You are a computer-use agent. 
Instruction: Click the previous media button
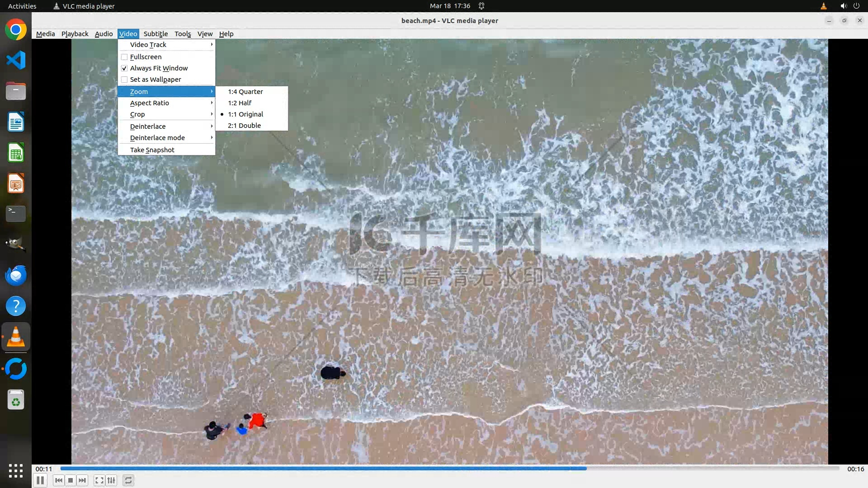point(58,480)
